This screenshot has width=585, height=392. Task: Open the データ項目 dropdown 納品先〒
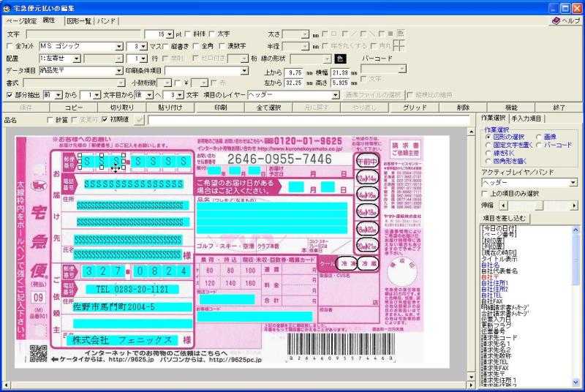coord(119,70)
